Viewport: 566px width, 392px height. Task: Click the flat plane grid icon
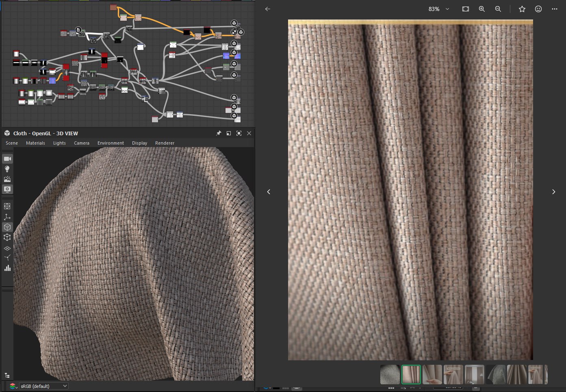(7, 248)
